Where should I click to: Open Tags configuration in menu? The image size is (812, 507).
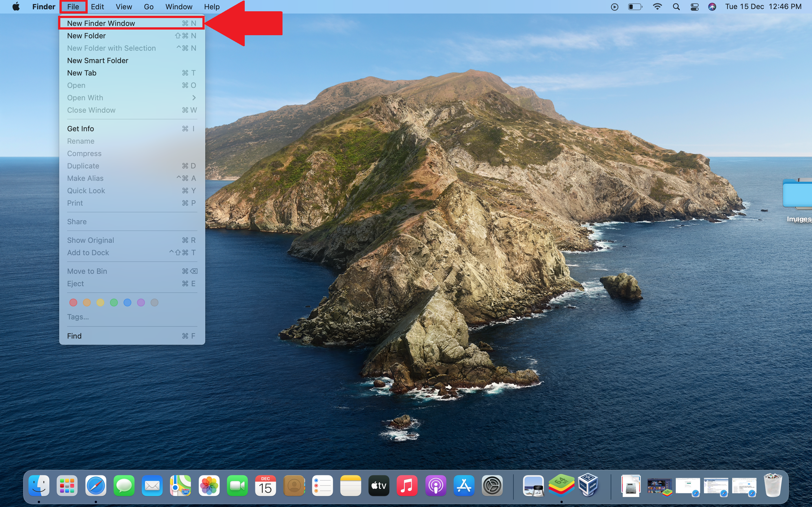tap(78, 317)
